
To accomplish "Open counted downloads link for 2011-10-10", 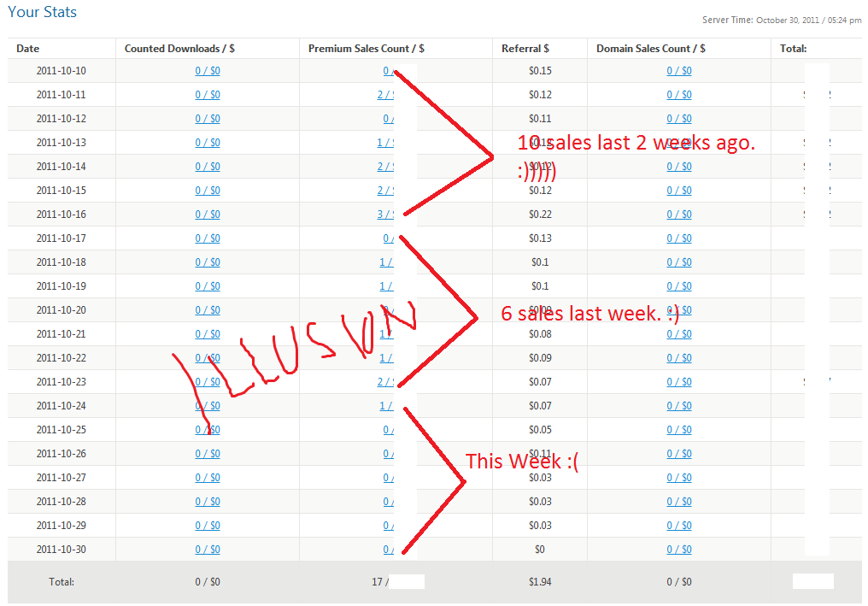I will [208, 71].
